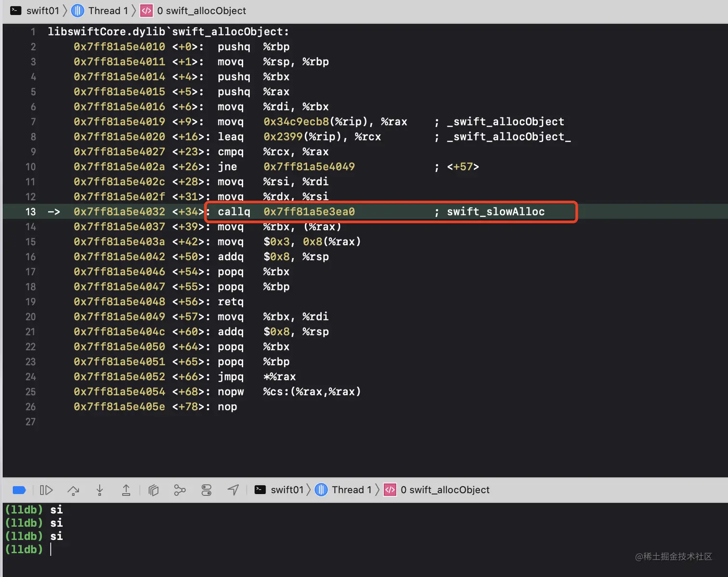
Task: Click the terminal icon in top jump bar
Action: pos(16,11)
